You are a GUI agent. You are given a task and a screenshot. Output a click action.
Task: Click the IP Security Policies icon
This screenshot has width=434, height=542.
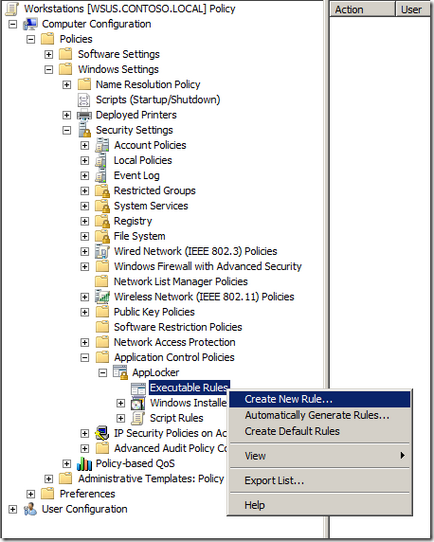click(x=102, y=433)
